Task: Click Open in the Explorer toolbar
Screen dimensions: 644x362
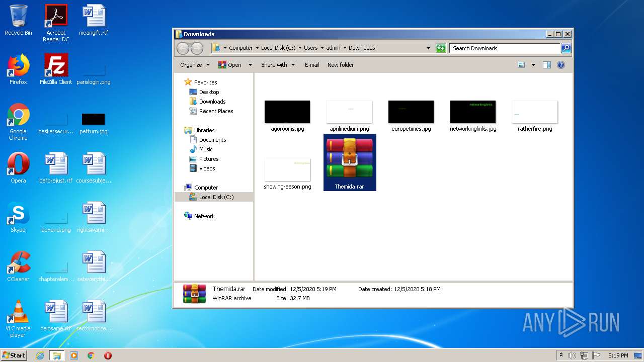Action: pyautogui.click(x=230, y=65)
